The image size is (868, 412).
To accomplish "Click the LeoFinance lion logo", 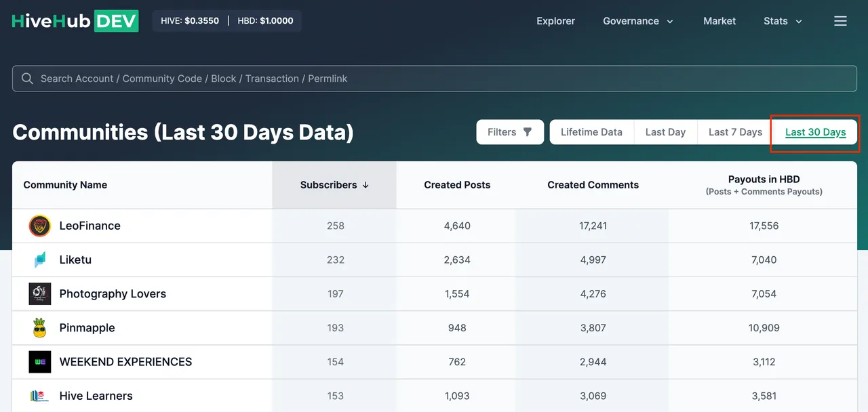I will 40,226.
